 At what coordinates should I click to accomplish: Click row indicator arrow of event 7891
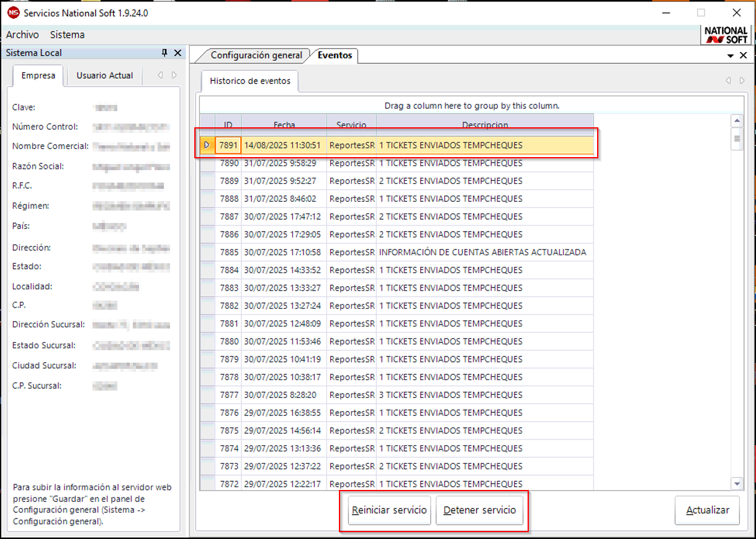[207, 145]
